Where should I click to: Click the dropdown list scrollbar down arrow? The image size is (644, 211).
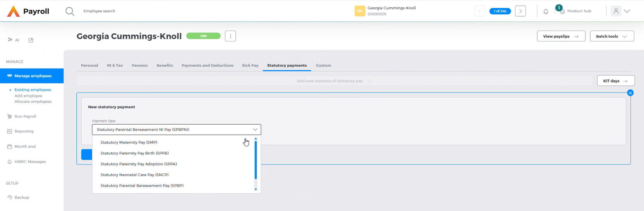[256, 189]
